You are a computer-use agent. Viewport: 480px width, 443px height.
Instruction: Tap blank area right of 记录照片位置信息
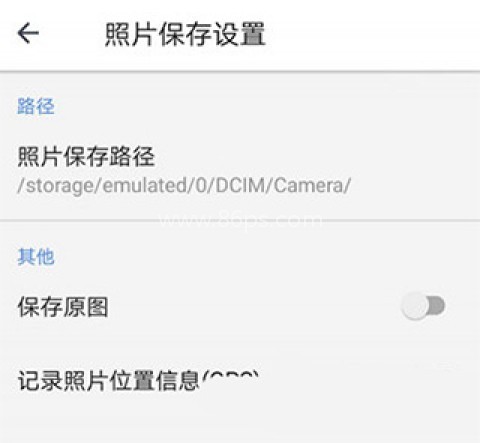[x=370, y=381]
